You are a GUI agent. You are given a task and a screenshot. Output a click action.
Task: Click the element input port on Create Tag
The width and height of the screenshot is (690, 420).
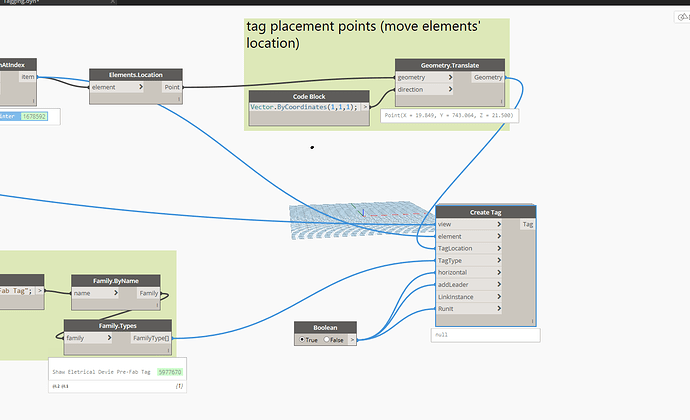point(470,236)
